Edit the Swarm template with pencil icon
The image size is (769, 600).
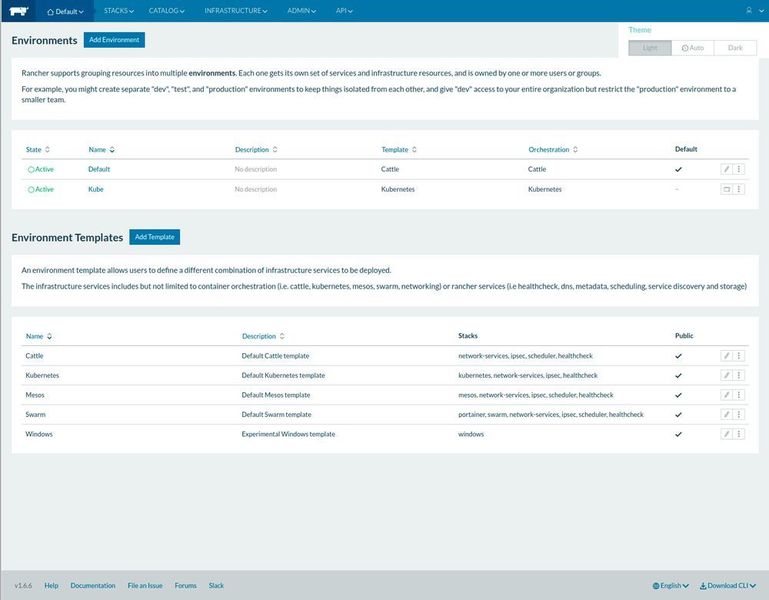pos(726,415)
